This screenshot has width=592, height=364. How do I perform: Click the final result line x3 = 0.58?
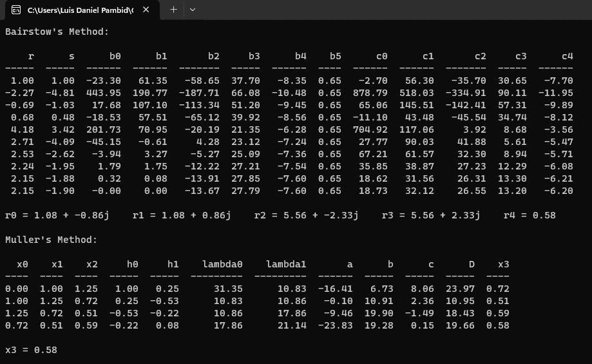click(31, 350)
